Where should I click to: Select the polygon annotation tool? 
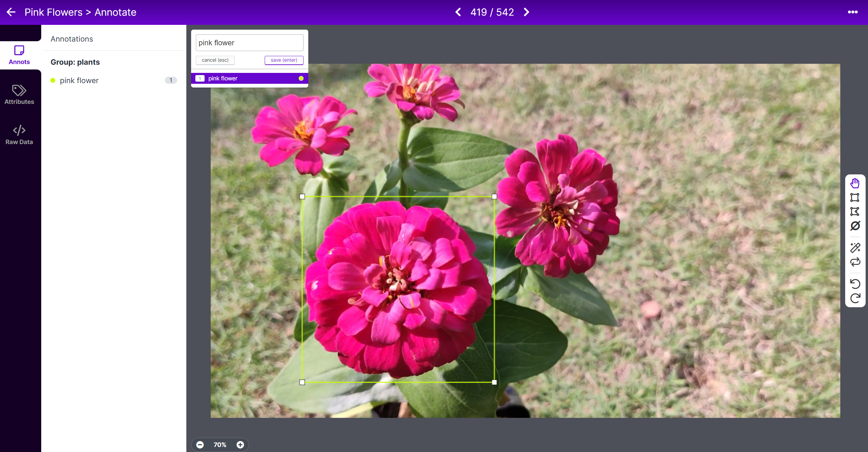point(855,212)
